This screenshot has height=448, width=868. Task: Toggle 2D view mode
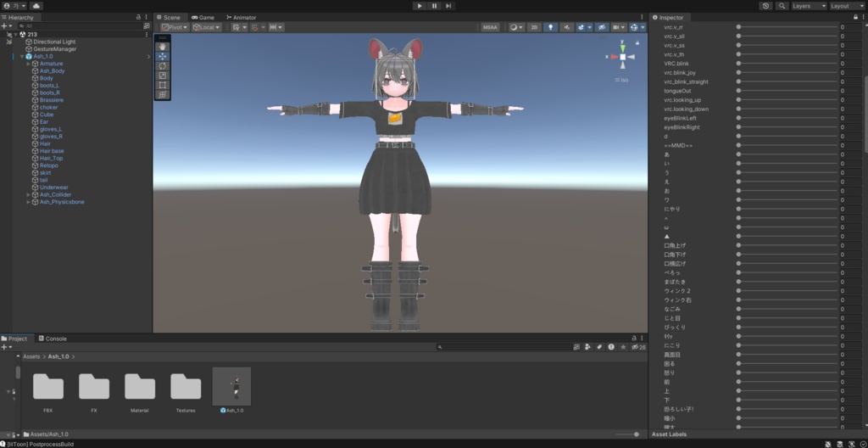pyautogui.click(x=534, y=27)
